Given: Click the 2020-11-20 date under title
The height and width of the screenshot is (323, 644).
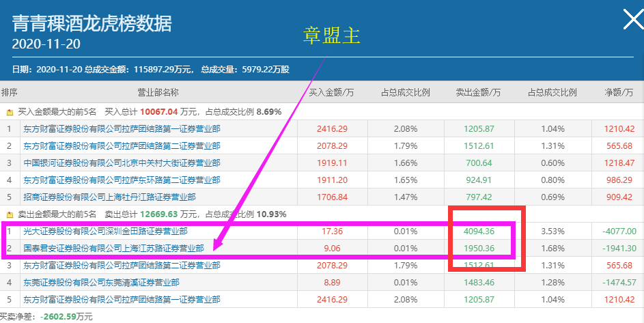Looking at the screenshot, I should 46,44.
